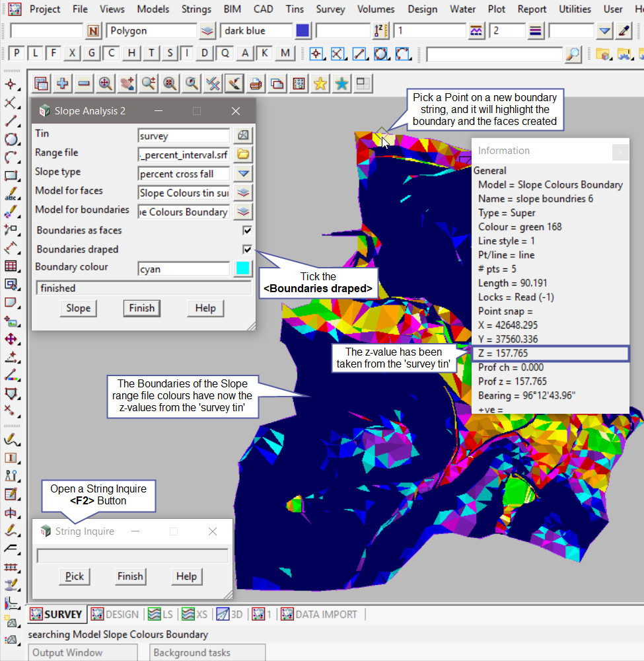
Task: Browse for Range file with folder icon
Action: [244, 155]
